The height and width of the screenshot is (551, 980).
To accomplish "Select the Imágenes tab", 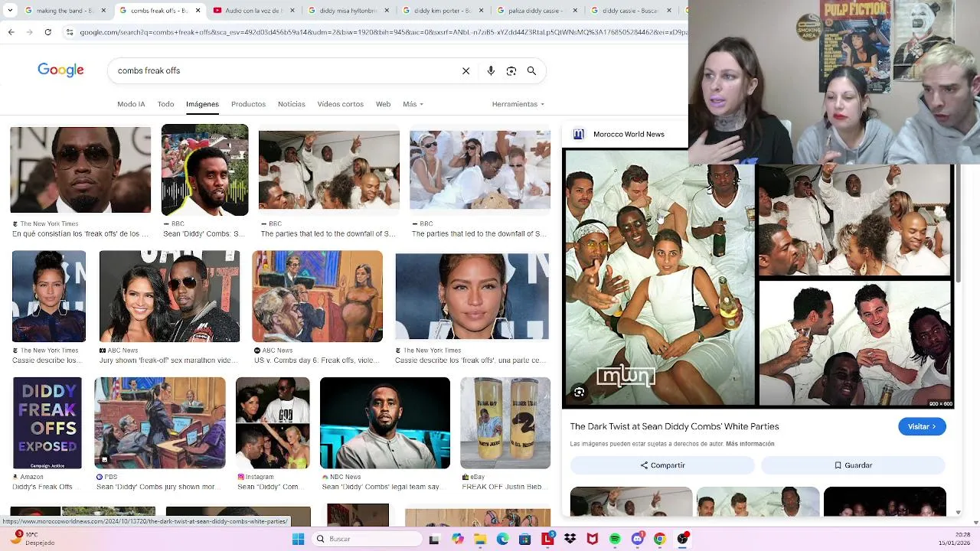I will pos(202,104).
